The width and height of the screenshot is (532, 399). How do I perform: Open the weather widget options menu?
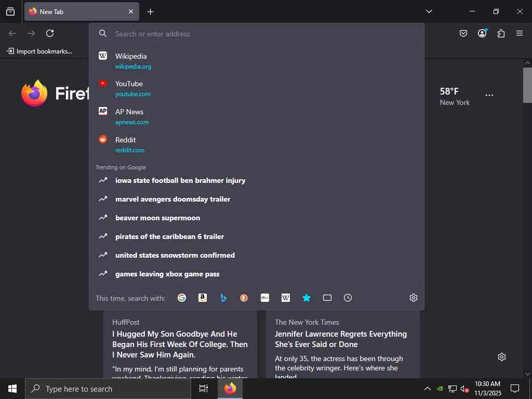[489, 96]
